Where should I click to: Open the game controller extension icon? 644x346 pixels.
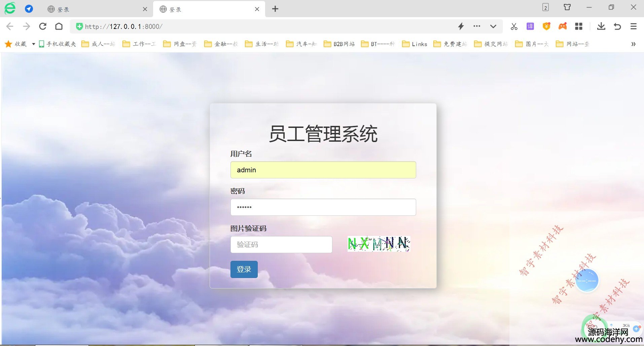pos(563,26)
